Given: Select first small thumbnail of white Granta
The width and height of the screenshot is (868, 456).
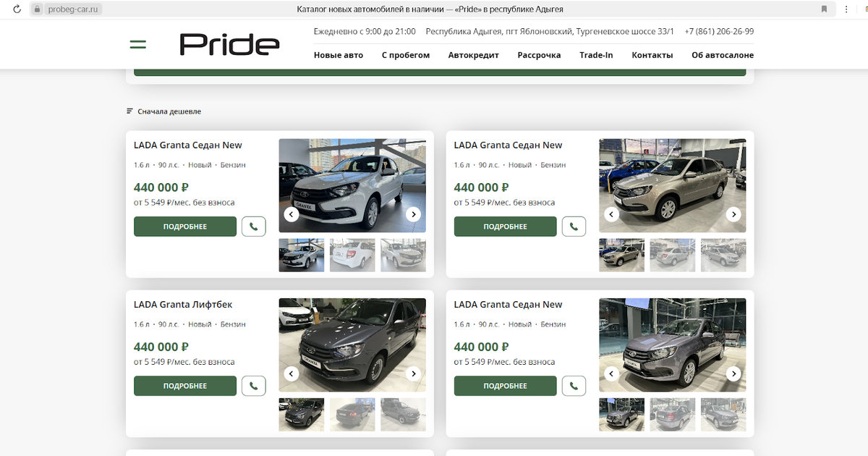Looking at the screenshot, I should [302, 255].
